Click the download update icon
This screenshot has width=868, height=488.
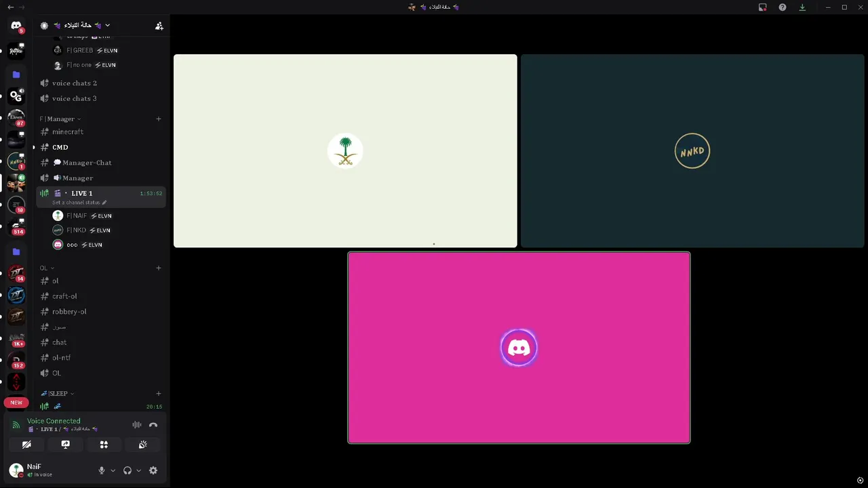tap(802, 7)
